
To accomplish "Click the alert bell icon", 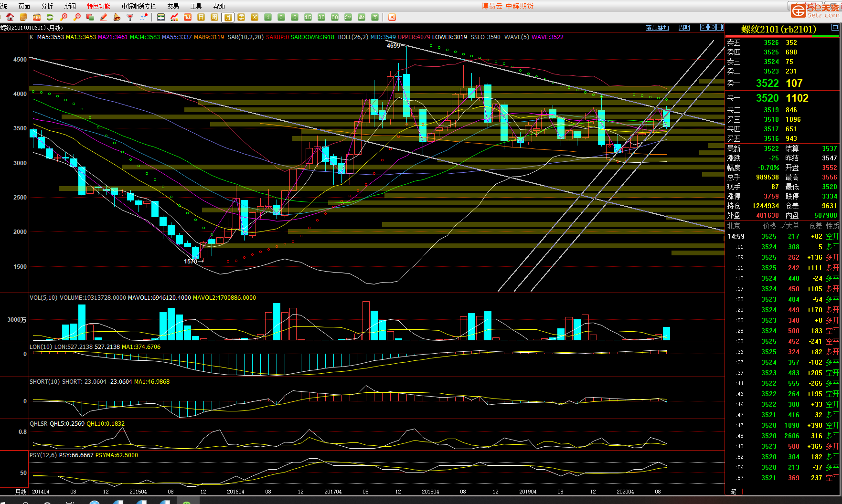I will tap(117, 17).
